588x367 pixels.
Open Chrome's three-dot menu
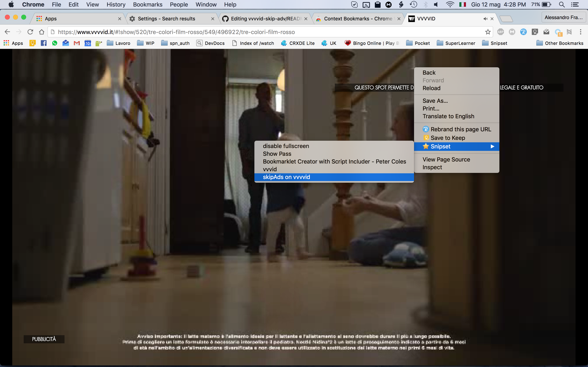point(580,32)
